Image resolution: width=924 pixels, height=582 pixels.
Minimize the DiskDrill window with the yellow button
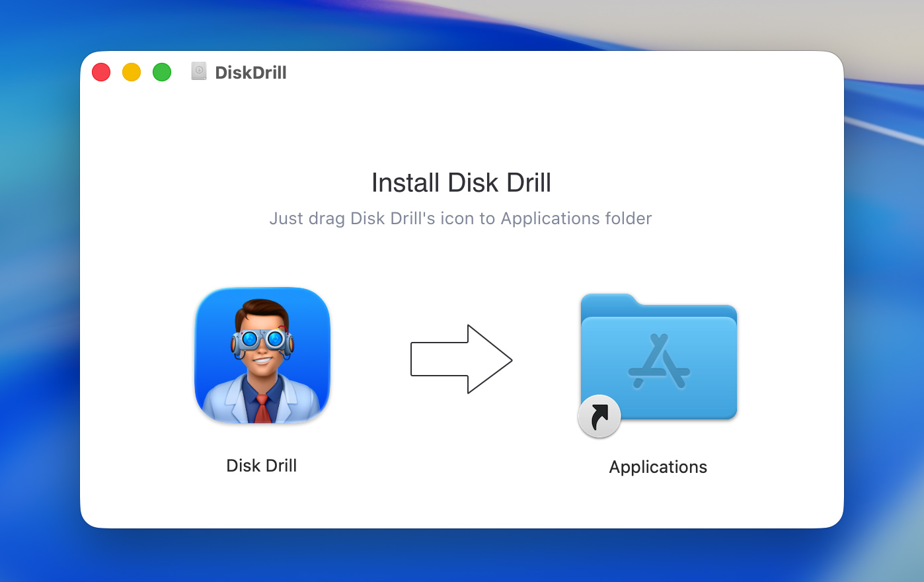132,72
